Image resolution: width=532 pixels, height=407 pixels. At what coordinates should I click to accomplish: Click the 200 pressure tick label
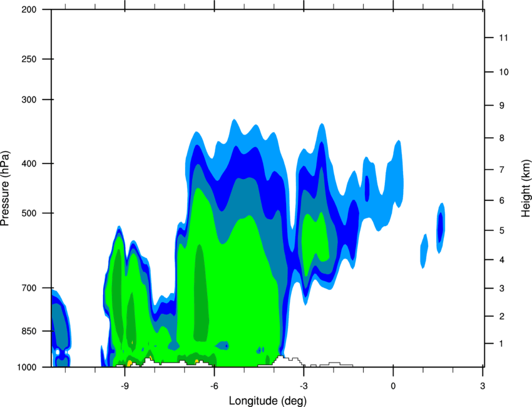click(x=29, y=9)
